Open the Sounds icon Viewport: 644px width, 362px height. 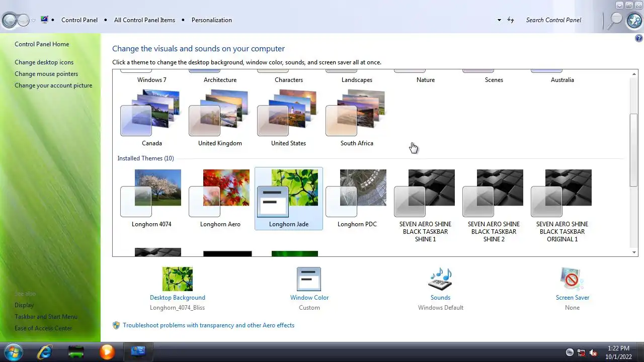tap(440, 279)
